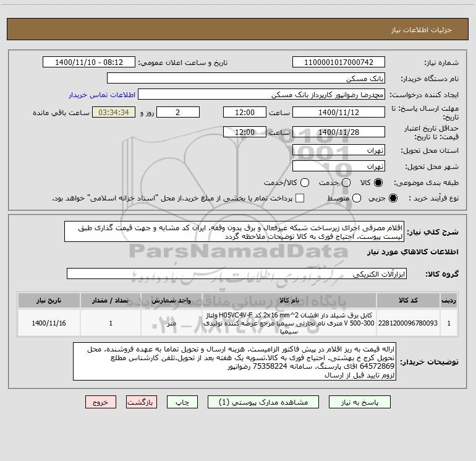Click the price validity time 12:00 field
This screenshot has height=461, width=476.
245,132
